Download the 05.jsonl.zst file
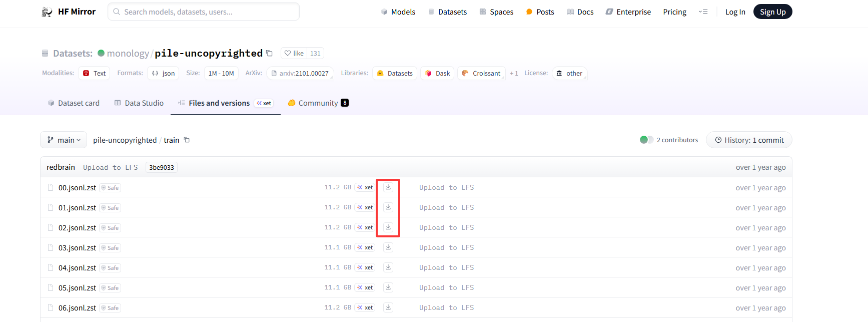Screen dimensions: 868x322 click(x=388, y=287)
